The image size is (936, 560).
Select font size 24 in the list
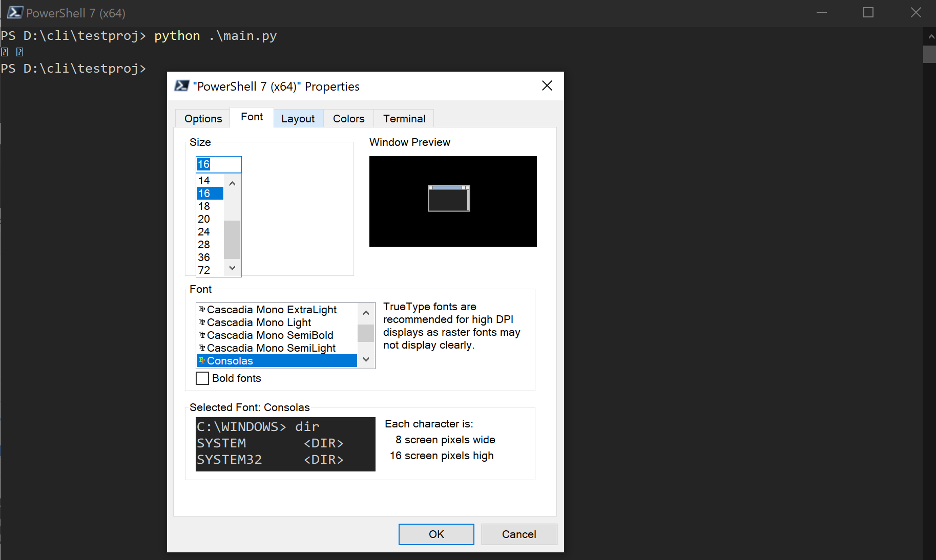204,231
